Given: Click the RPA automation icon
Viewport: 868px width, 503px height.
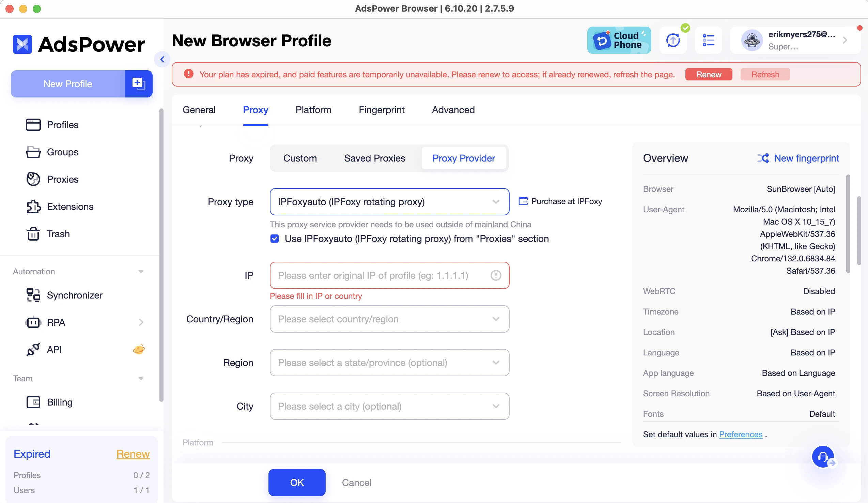Looking at the screenshot, I should tap(32, 322).
